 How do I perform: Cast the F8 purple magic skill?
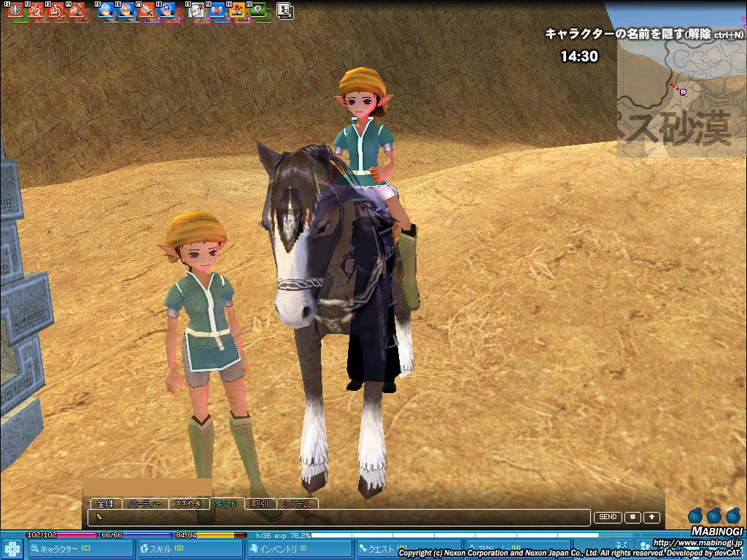(167, 9)
